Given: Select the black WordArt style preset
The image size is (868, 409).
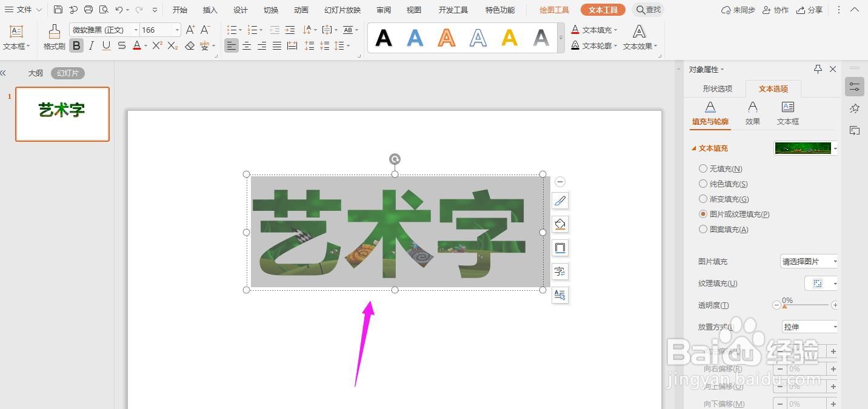Looking at the screenshot, I should (x=383, y=38).
